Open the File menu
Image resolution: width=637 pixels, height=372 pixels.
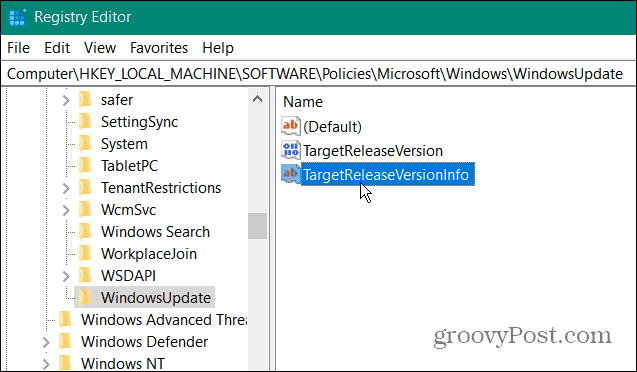18,48
